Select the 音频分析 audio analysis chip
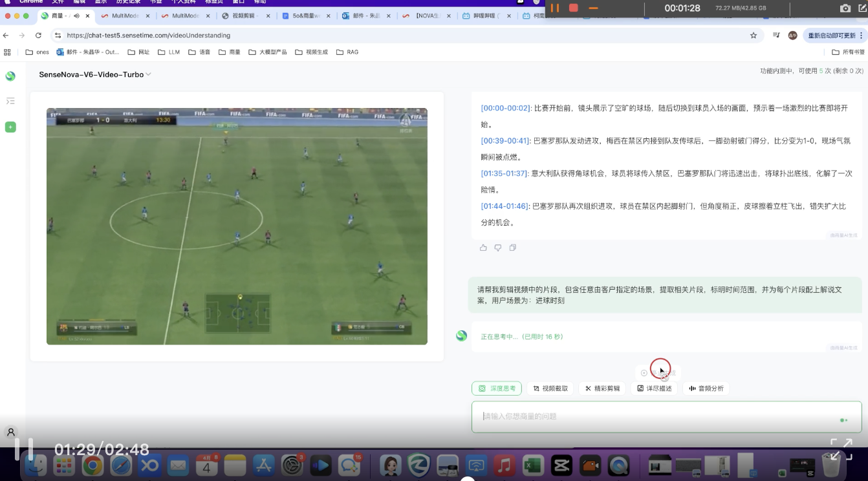The width and height of the screenshot is (868, 481). (x=706, y=389)
